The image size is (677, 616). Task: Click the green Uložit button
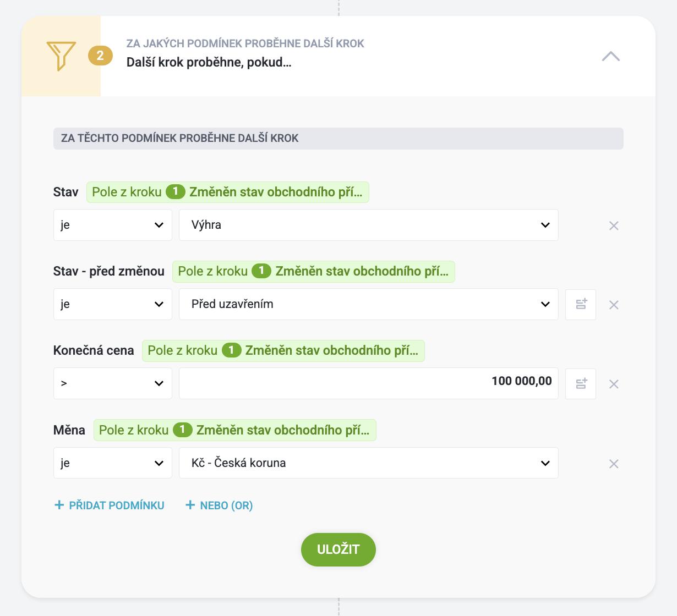coord(338,549)
